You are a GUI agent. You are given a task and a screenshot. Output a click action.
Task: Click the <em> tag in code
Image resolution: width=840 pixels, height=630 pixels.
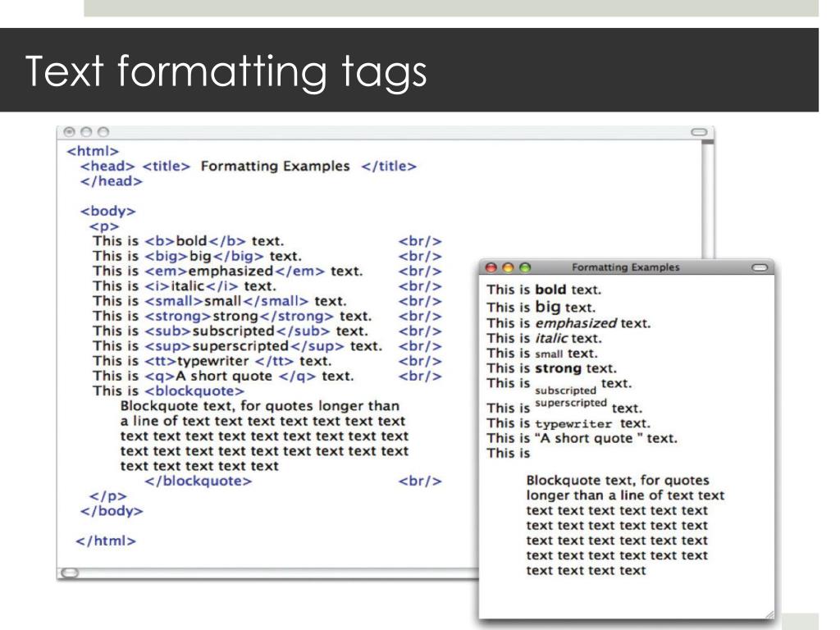point(166,271)
